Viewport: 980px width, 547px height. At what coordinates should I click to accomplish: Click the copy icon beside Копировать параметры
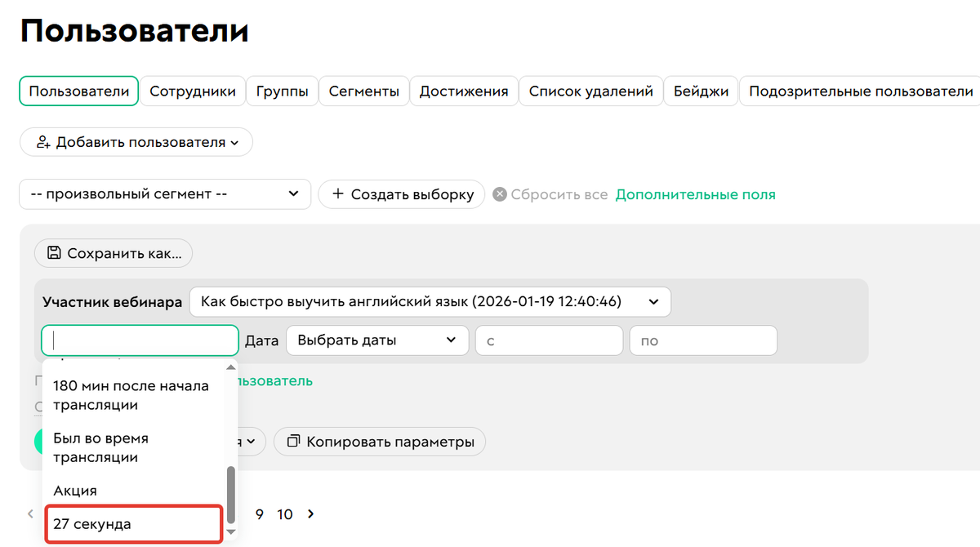[293, 441]
